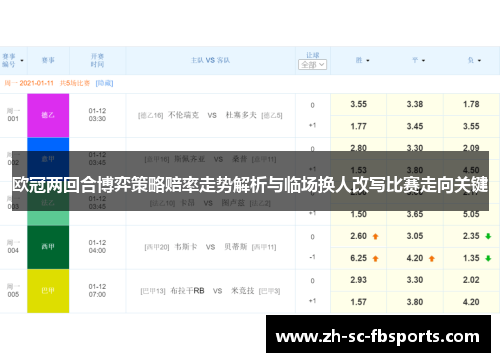Open away team 杜塞多夫 link
500x362 pixels.
pos(241,115)
